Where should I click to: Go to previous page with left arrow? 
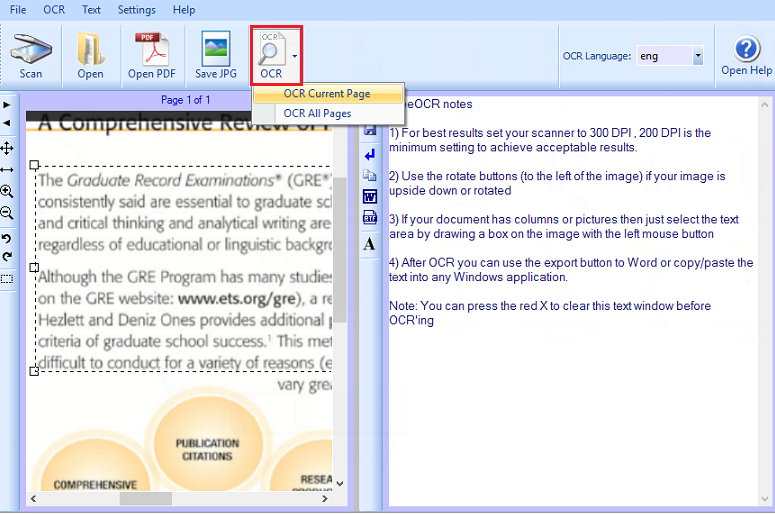click(7, 123)
